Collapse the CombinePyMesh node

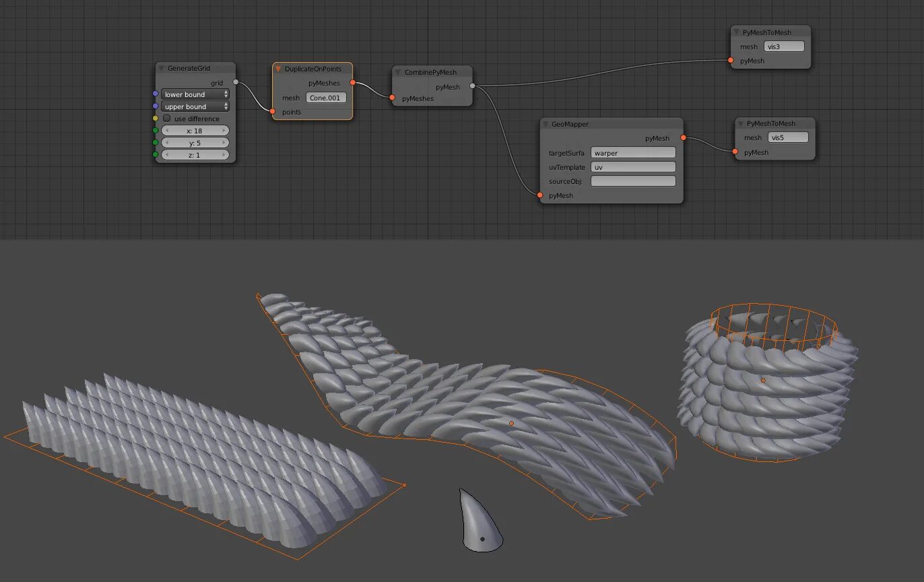398,72
